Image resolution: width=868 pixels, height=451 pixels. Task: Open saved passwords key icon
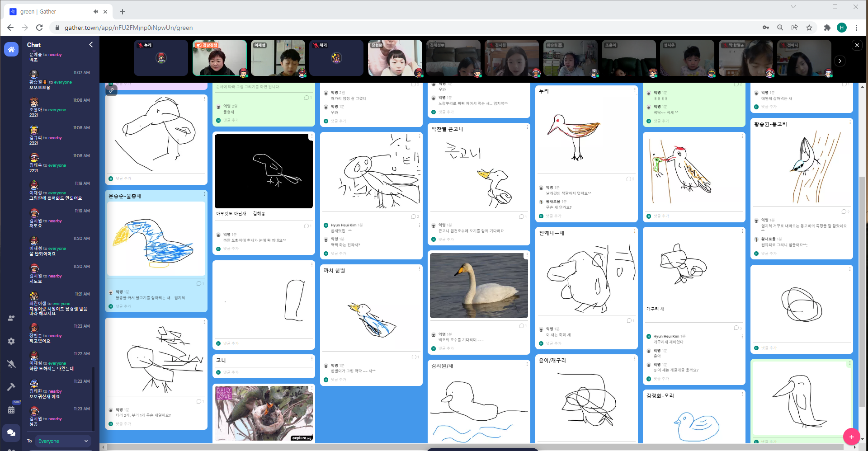coord(766,28)
